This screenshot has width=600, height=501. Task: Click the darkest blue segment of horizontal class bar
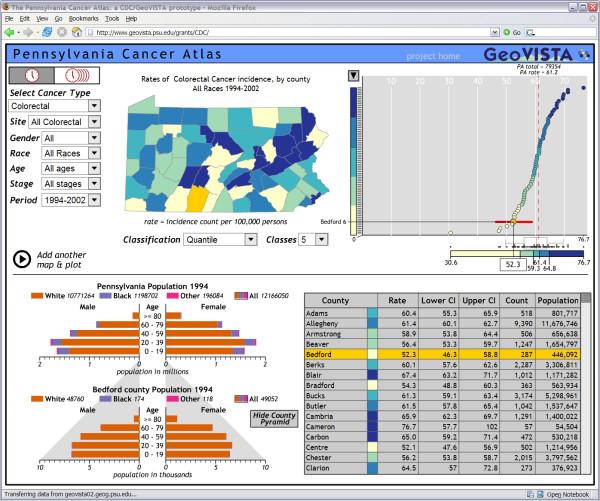(566, 254)
